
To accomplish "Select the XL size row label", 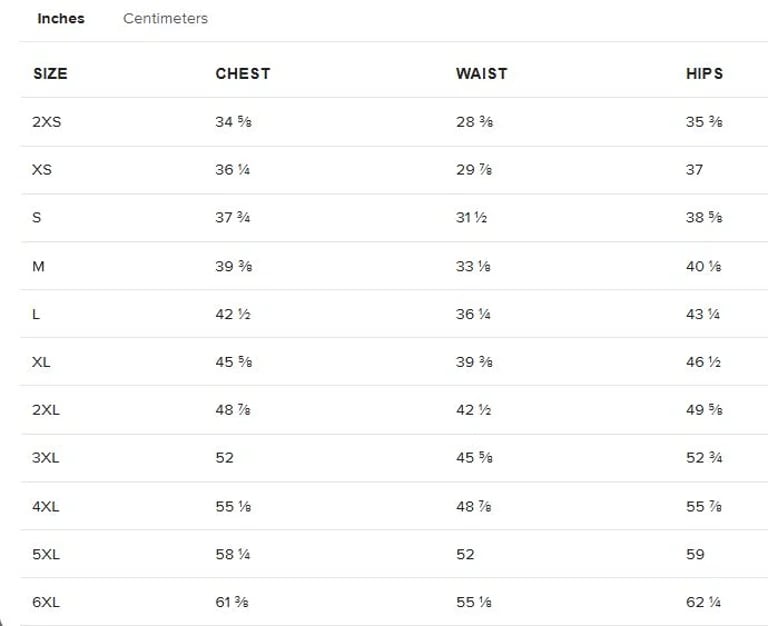I will click(x=41, y=362).
